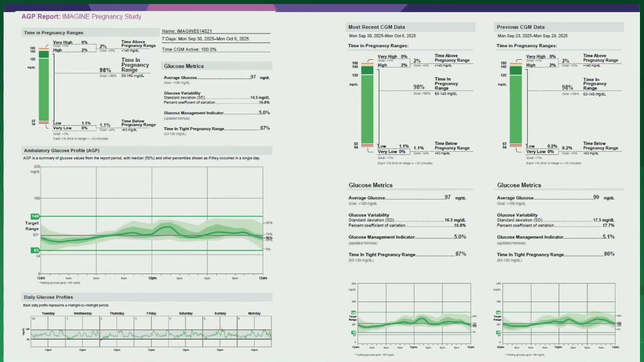644x362 pixels.
Task: Click the 12pm label on the main AGP chart axis
Action: pos(152,278)
